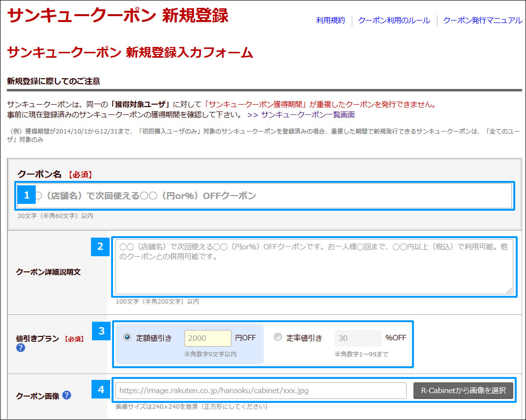
Task: Open the クーポン発行マニュアル link
Action: tap(481, 21)
